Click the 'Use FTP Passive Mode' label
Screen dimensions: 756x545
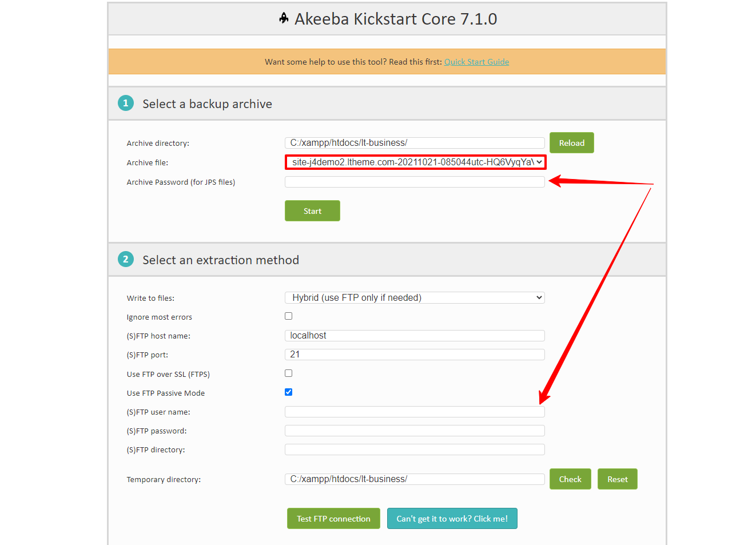[166, 393]
